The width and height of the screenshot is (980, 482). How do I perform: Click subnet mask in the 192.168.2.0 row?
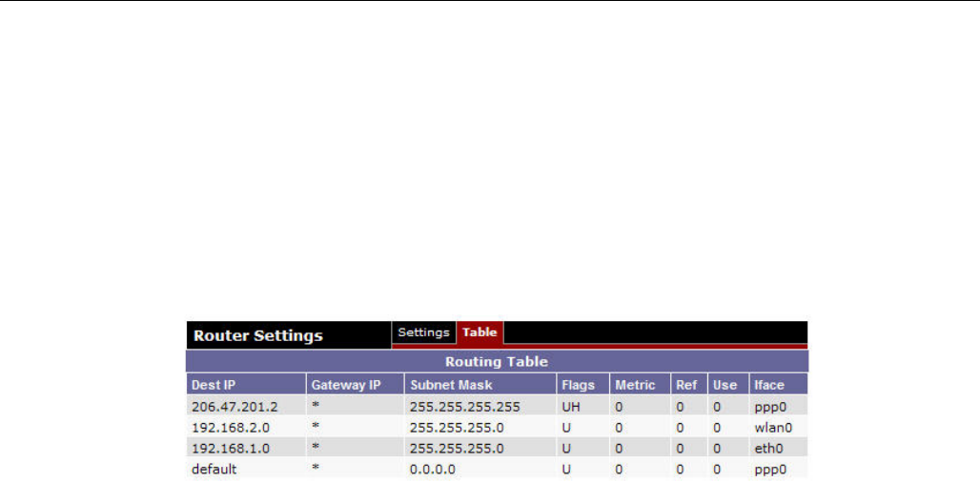pyautogui.click(x=457, y=428)
